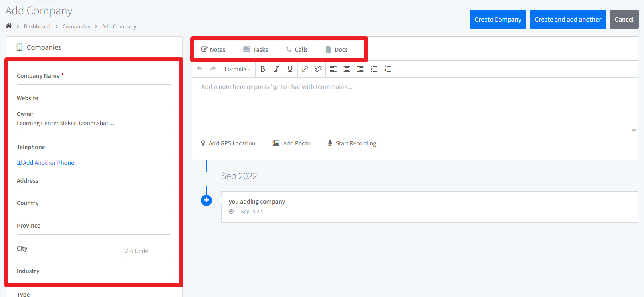The width and height of the screenshot is (644, 297).
Task: Switch to the Tasks tab
Action: click(x=256, y=50)
